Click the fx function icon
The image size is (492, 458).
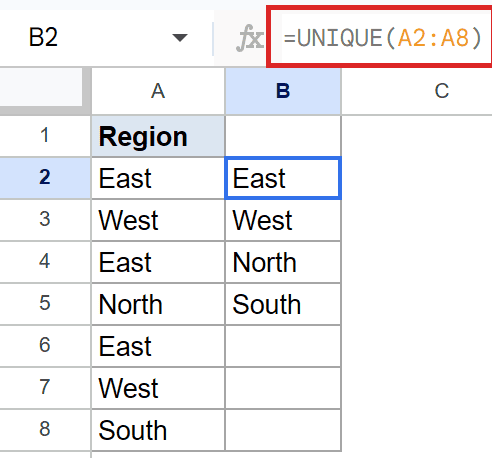point(250,38)
